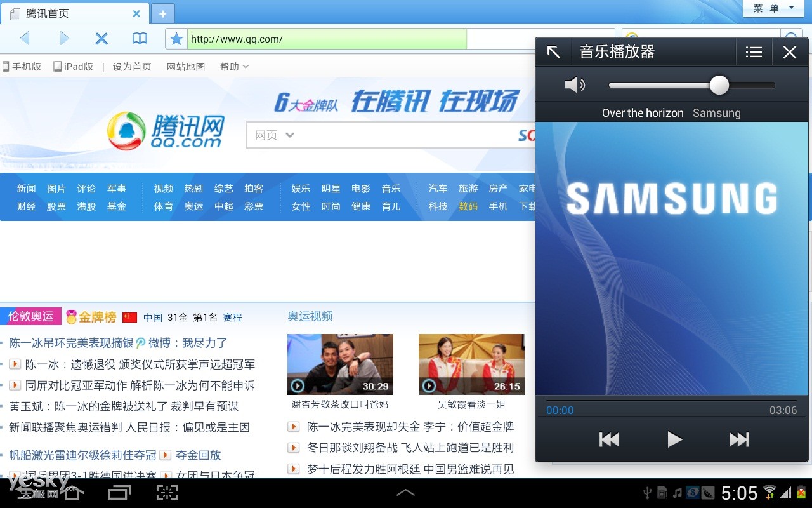Open recent apps in system bar

(x=119, y=492)
